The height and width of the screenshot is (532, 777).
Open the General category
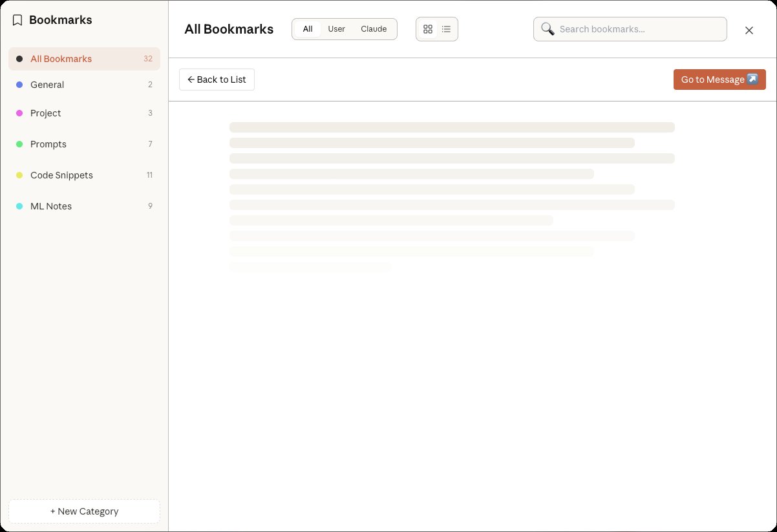pyautogui.click(x=47, y=85)
